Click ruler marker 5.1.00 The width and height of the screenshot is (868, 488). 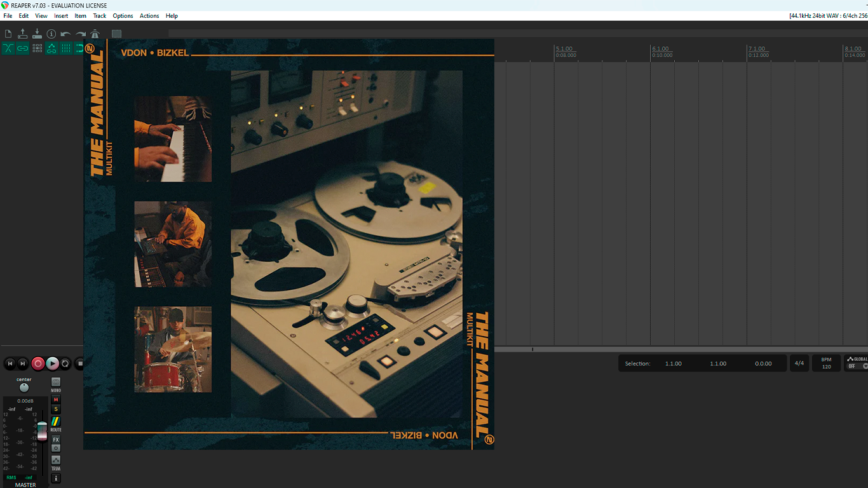[x=564, y=49]
